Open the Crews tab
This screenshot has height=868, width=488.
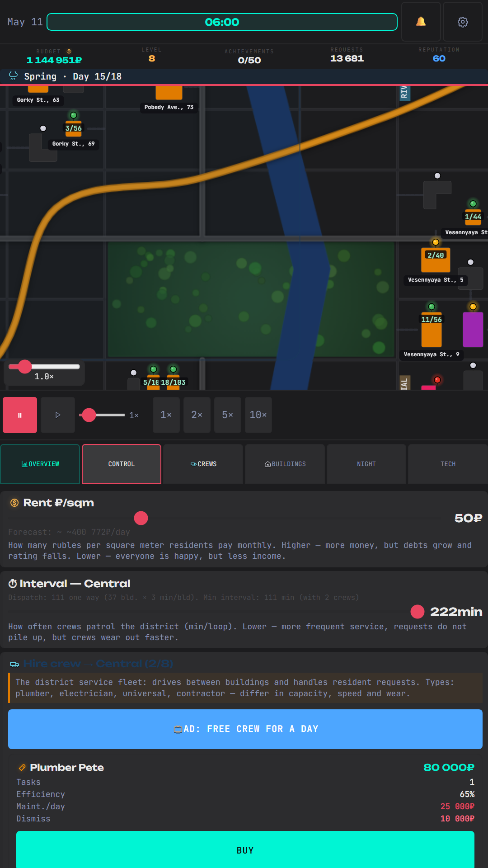pyautogui.click(x=203, y=464)
